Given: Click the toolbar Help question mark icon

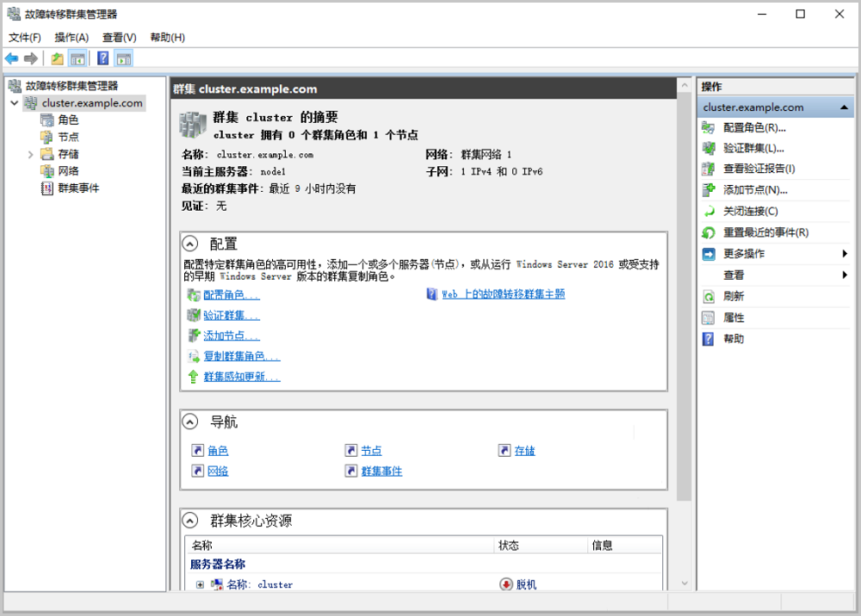Looking at the screenshot, I should coord(102,59).
